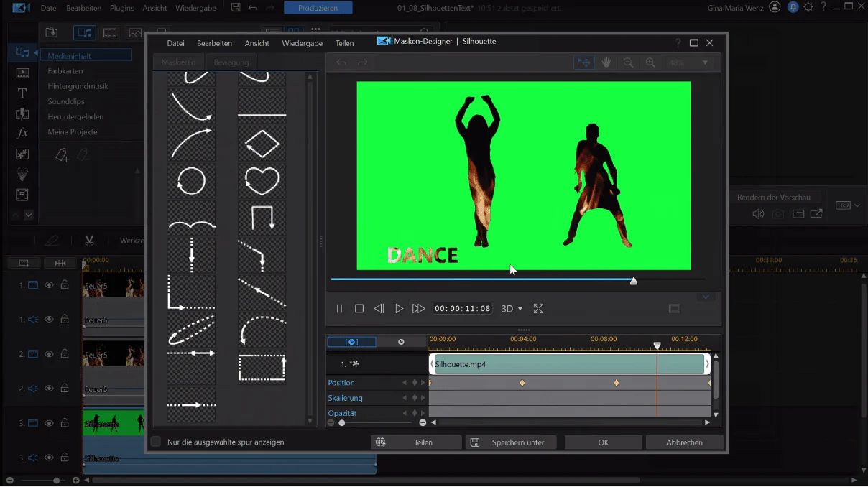Viewport: 868px width, 487px height.
Task: Choose the bottom dashed right-arrow path
Action: [191, 404]
